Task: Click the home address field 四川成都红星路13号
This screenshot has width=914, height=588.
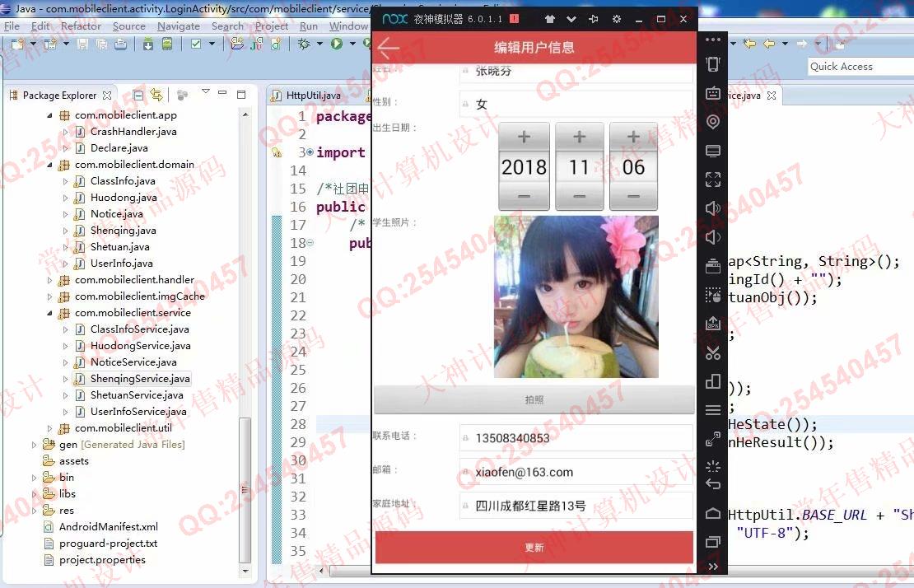Action: [576, 506]
